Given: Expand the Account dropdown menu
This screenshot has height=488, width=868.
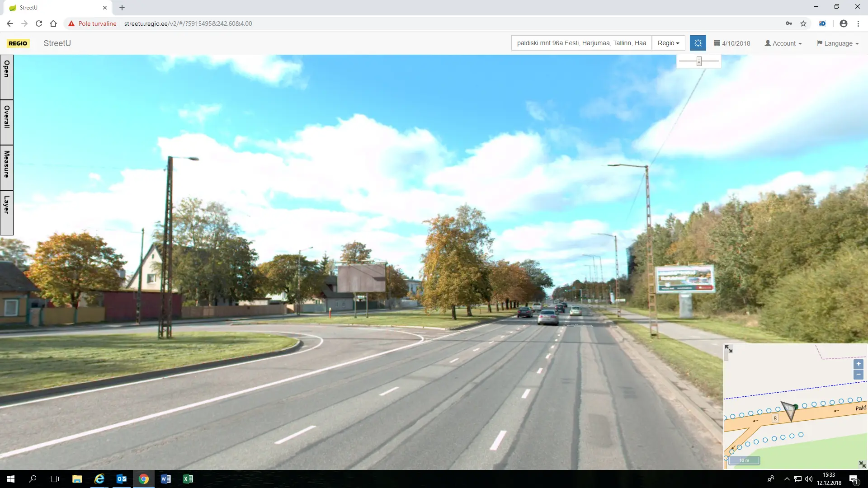Looking at the screenshot, I should [x=783, y=43].
